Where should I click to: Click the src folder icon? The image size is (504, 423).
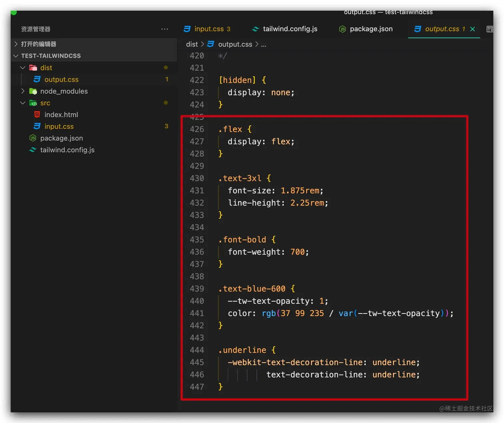tap(33, 103)
